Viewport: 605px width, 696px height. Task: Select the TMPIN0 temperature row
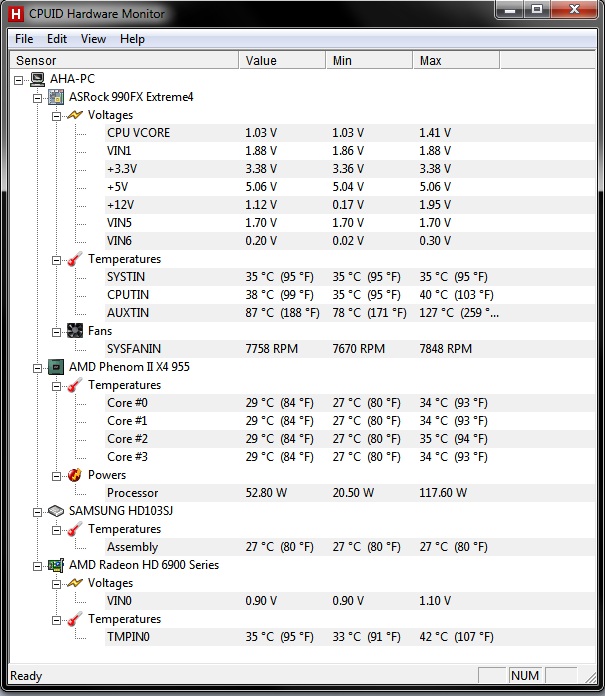click(x=350, y=637)
